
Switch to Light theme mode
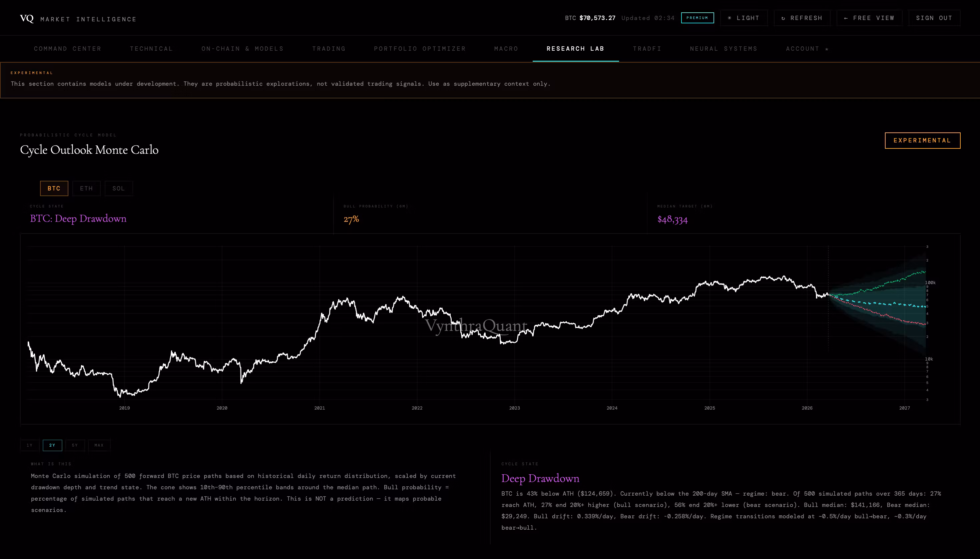744,18
